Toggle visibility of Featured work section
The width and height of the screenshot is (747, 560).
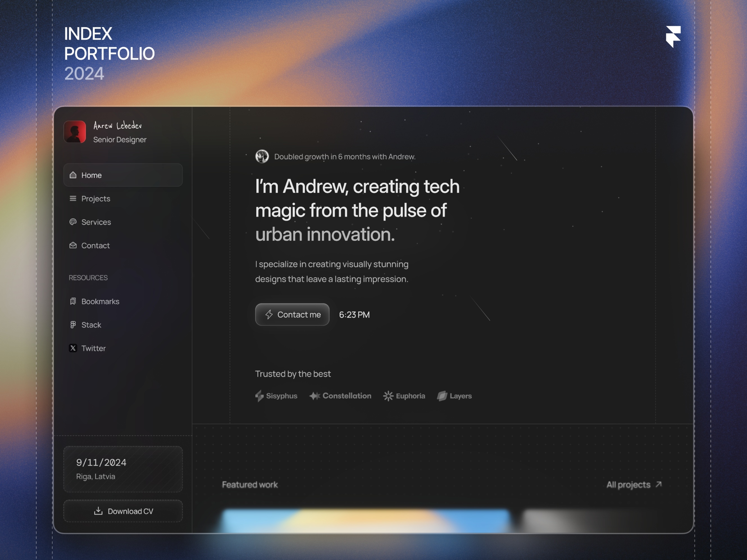click(x=249, y=485)
